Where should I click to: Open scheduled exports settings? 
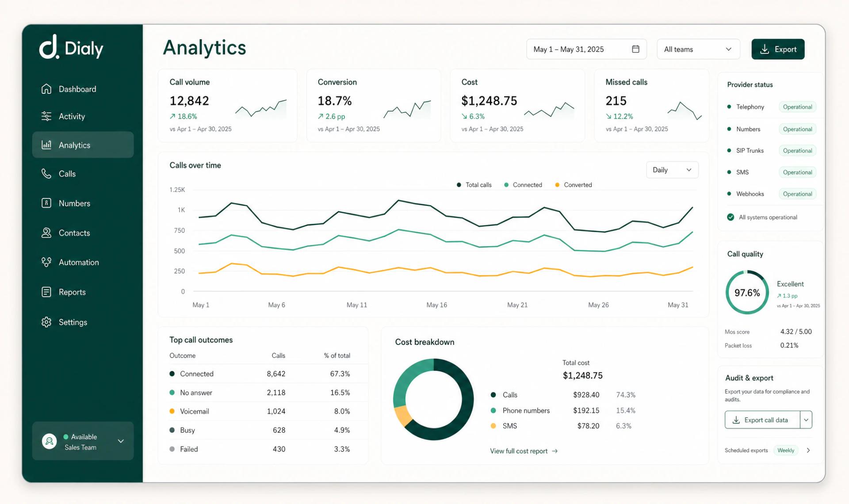point(808,450)
